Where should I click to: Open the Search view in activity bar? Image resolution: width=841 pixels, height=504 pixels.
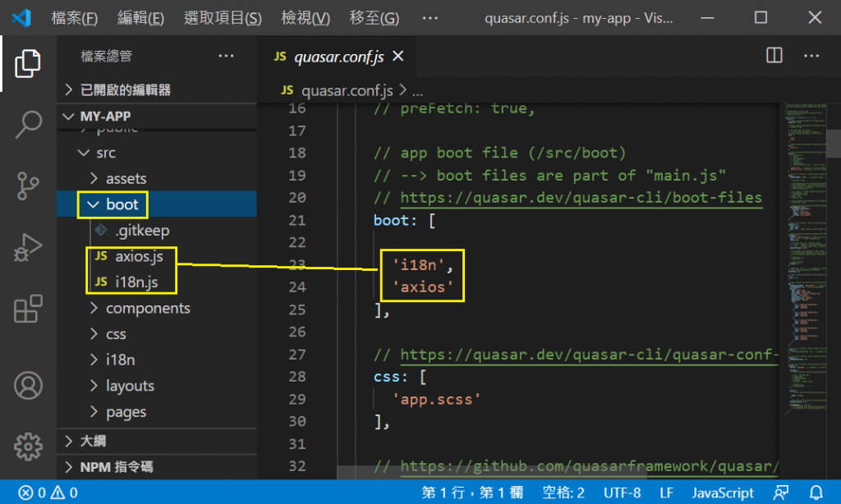point(28,125)
